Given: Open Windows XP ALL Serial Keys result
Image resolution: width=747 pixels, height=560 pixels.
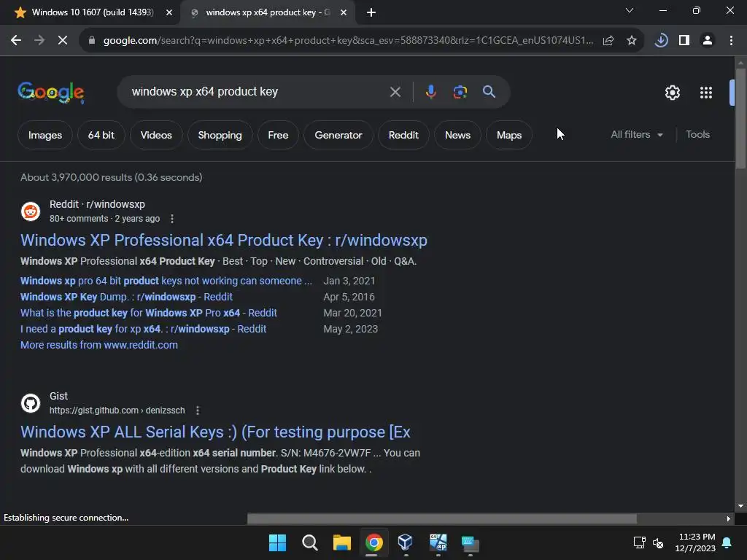Looking at the screenshot, I should coord(215,432).
